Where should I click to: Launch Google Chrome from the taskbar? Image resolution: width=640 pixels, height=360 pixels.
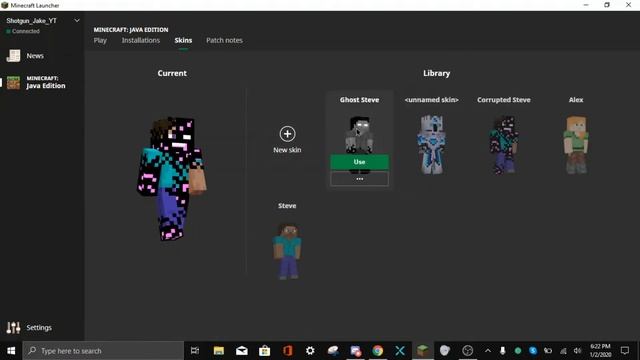(x=378, y=351)
